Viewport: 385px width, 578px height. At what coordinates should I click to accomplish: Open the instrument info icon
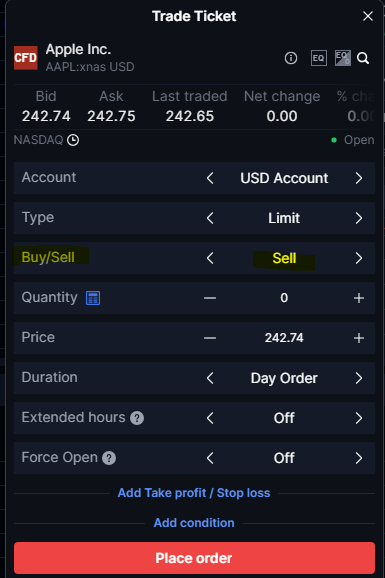pyautogui.click(x=291, y=58)
